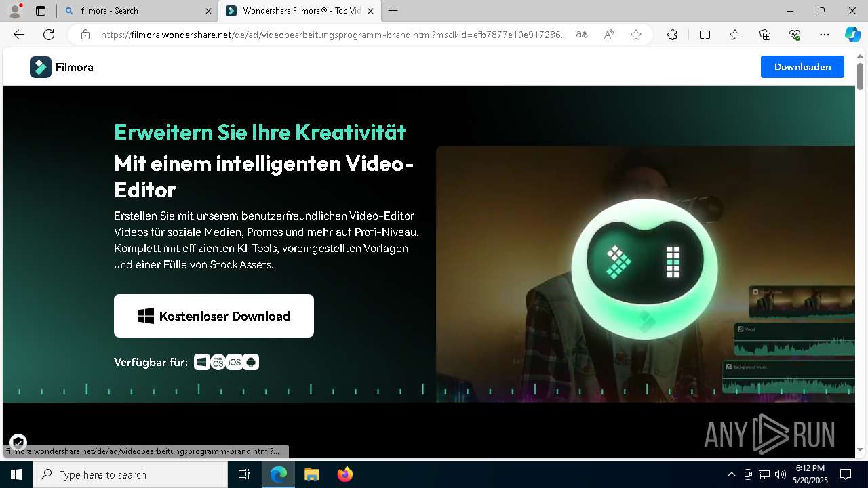Image resolution: width=868 pixels, height=488 pixels.
Task: Click the blue Downloaden button
Action: pyautogui.click(x=802, y=67)
